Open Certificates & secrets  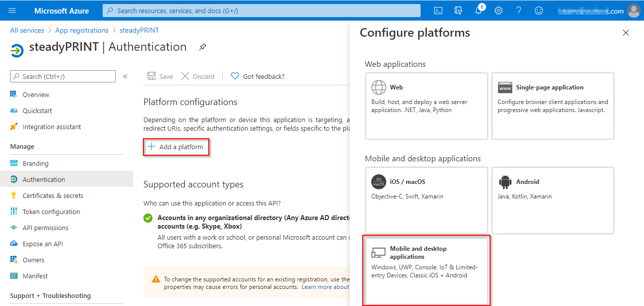point(53,195)
